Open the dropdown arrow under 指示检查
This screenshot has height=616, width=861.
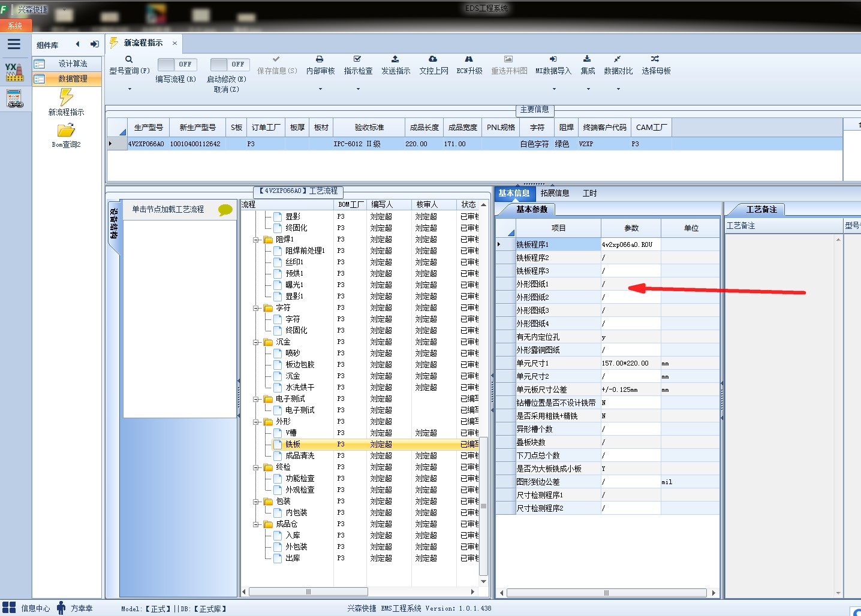(x=358, y=89)
